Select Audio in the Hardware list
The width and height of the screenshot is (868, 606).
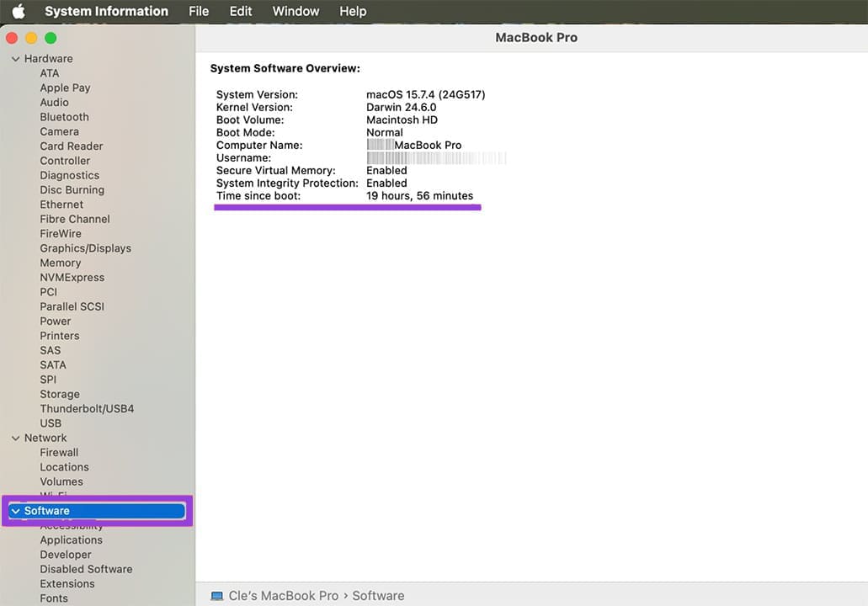[x=54, y=103]
